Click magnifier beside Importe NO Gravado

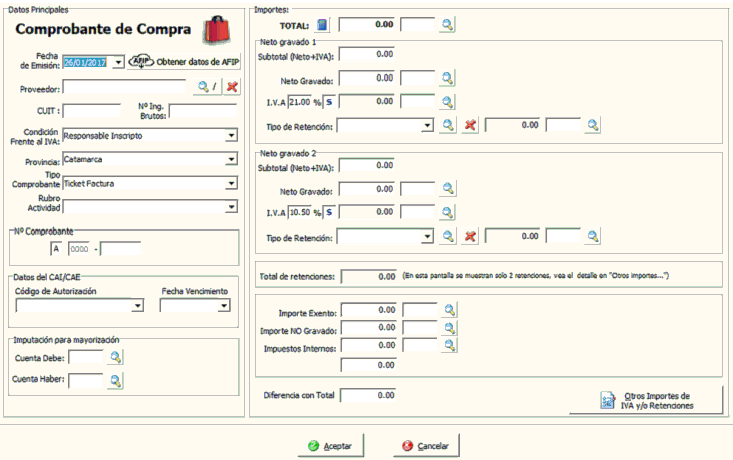coord(448,329)
